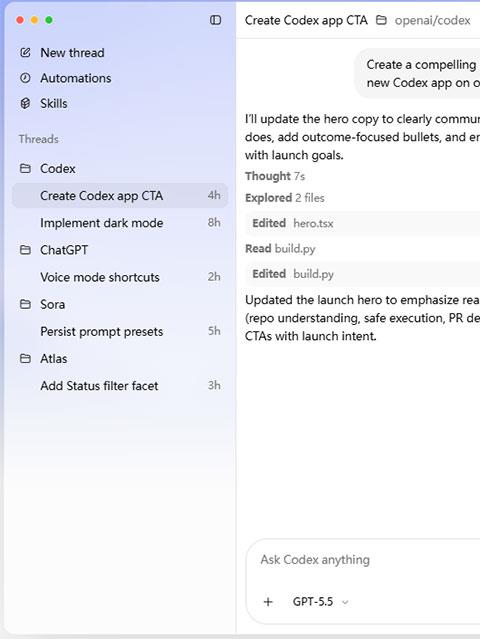Open Add Status filter facet thread
The image size is (480, 639).
click(120, 386)
